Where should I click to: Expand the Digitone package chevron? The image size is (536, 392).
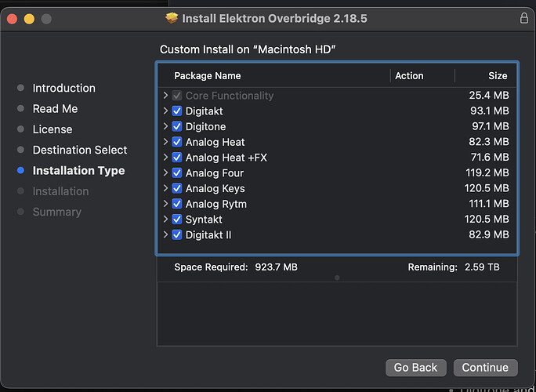(x=165, y=126)
